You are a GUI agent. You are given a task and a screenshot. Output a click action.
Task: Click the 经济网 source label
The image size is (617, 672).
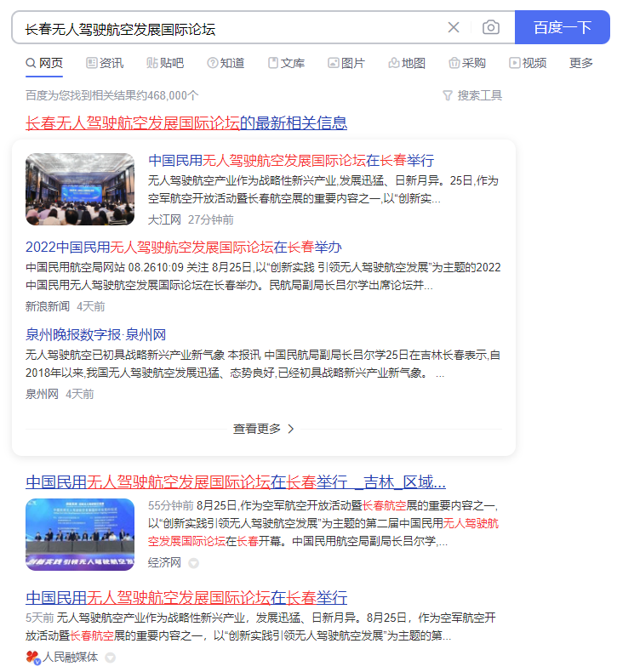coord(164,563)
